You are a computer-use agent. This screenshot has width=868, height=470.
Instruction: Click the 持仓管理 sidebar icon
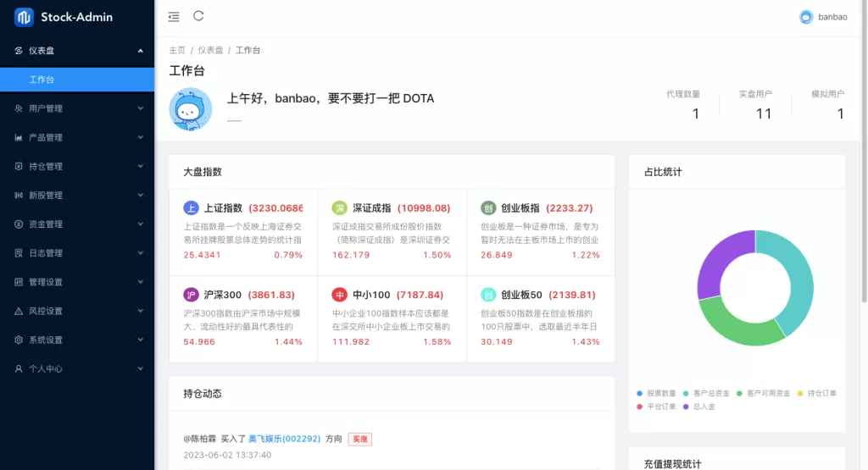(19, 166)
